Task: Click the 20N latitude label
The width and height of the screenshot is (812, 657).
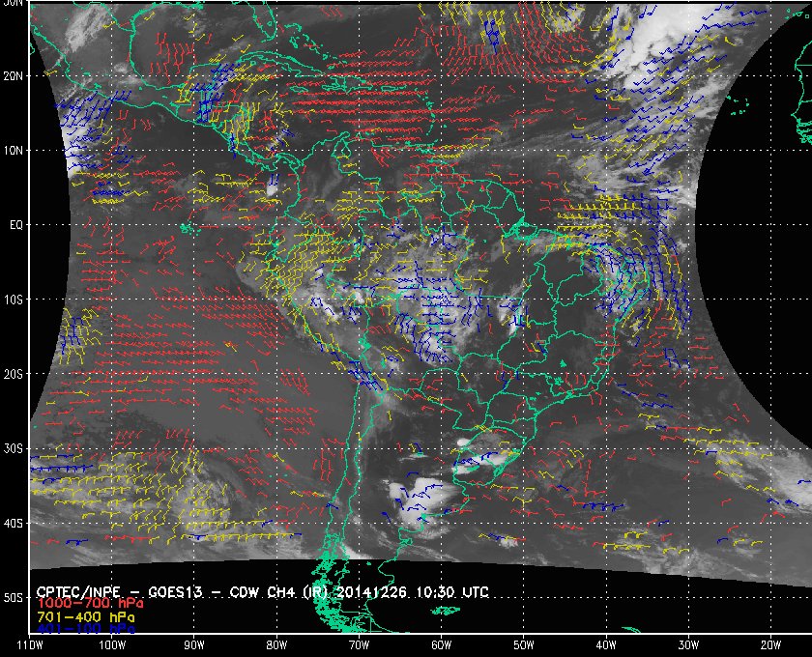Action: click(x=14, y=76)
